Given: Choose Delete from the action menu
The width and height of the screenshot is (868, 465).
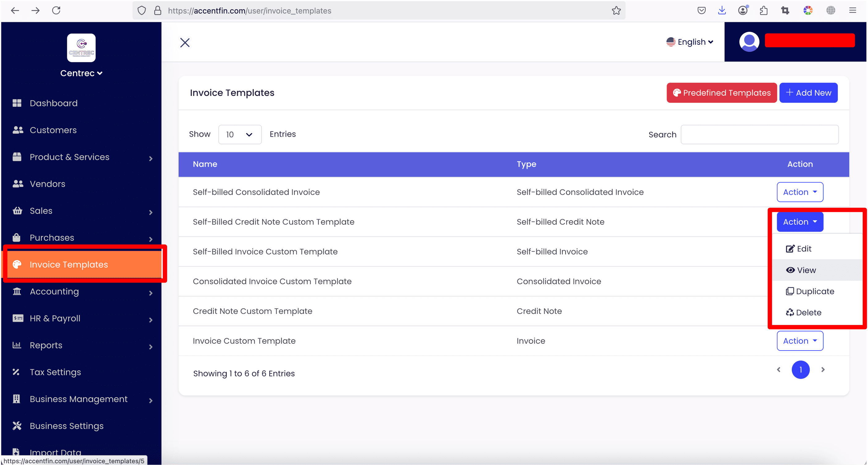Looking at the screenshot, I should (808, 312).
